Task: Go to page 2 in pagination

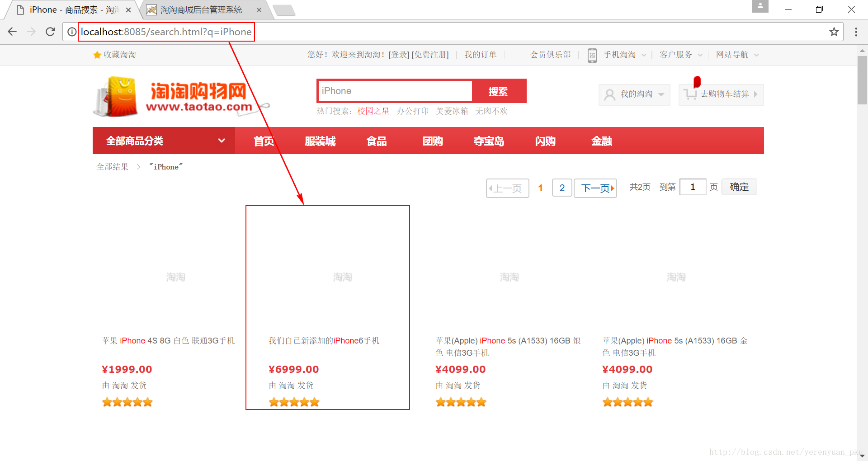Action: click(562, 188)
